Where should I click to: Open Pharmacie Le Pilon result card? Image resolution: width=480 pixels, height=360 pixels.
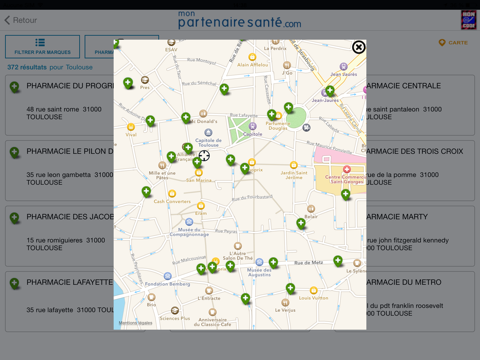tap(59, 171)
